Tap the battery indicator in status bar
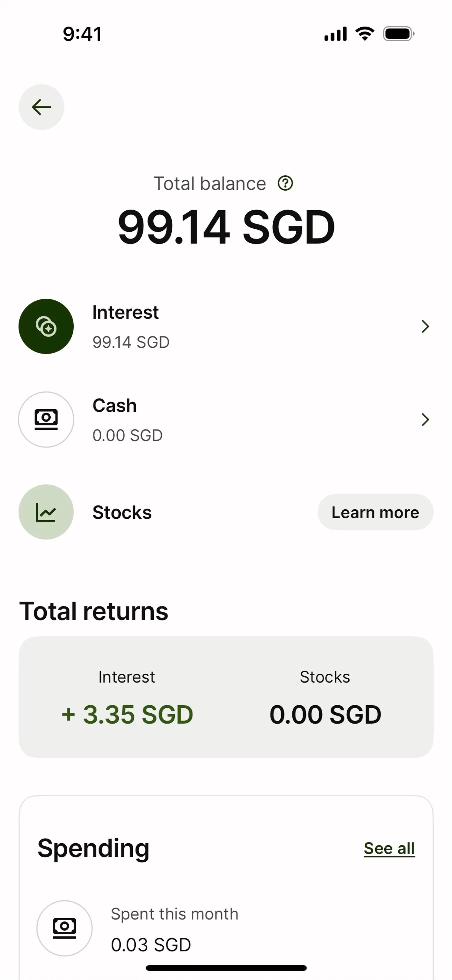 tap(399, 34)
